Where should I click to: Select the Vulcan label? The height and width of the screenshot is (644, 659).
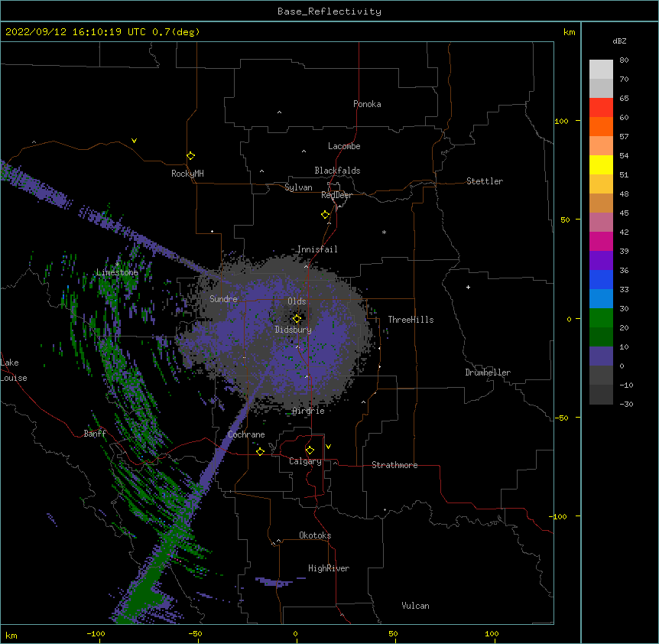click(x=415, y=606)
